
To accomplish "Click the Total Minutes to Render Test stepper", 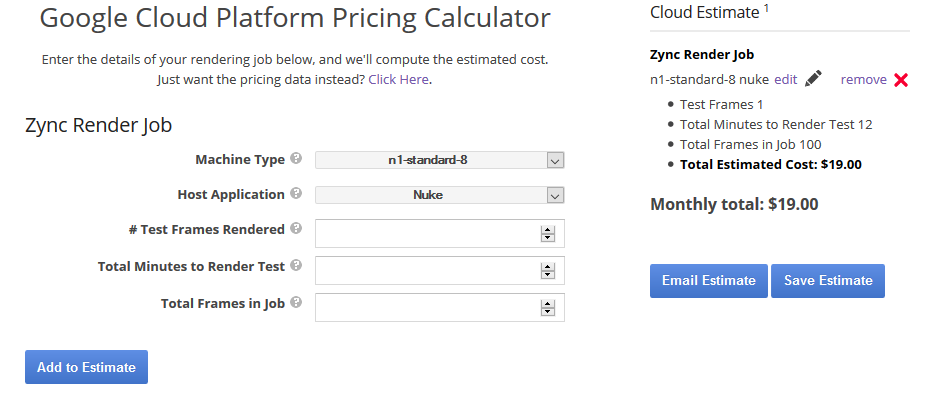I will [547, 271].
